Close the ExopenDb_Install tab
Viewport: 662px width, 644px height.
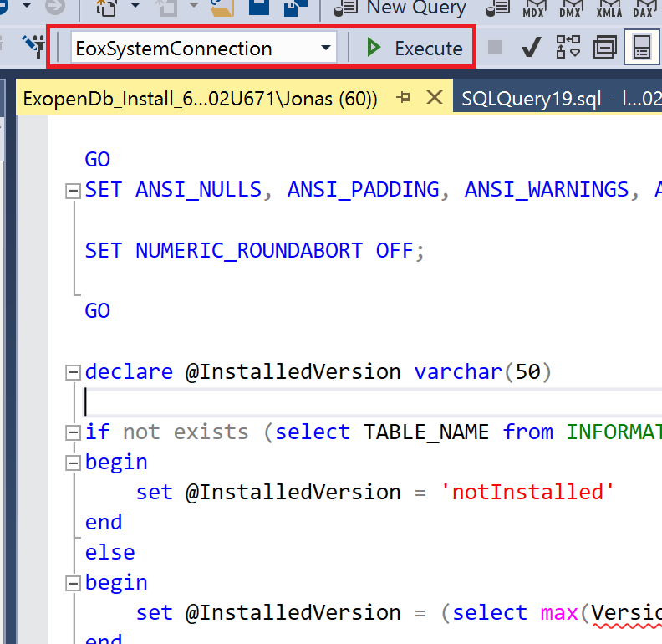(x=434, y=98)
